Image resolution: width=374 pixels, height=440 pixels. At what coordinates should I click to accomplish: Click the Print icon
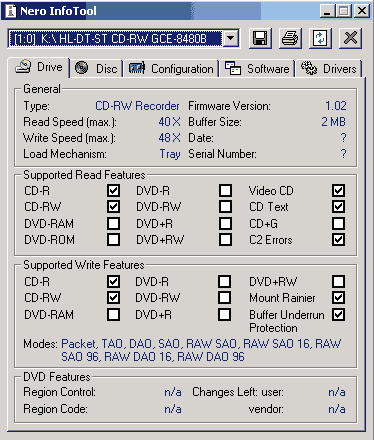click(x=290, y=38)
